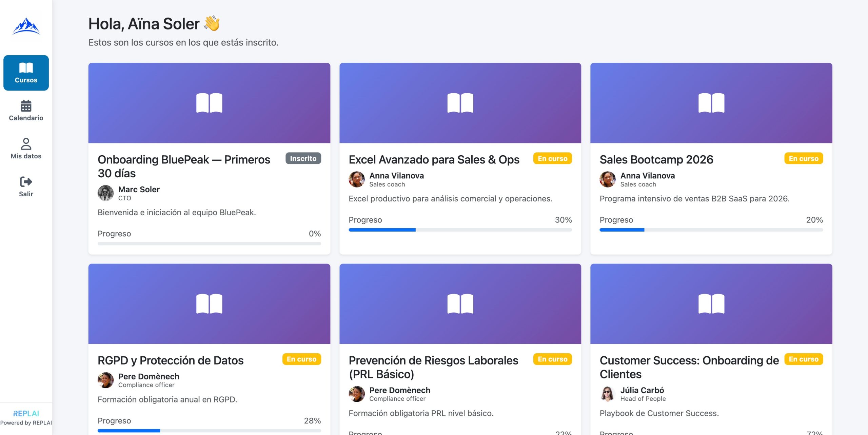Open Prevención de Riesgos Laborales (PRL Básico) course
Screen dimensions: 868x435
click(433, 367)
